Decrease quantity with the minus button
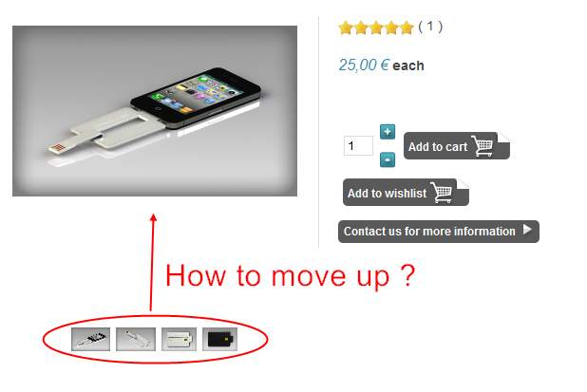This screenshot has height=392, width=587. [388, 159]
